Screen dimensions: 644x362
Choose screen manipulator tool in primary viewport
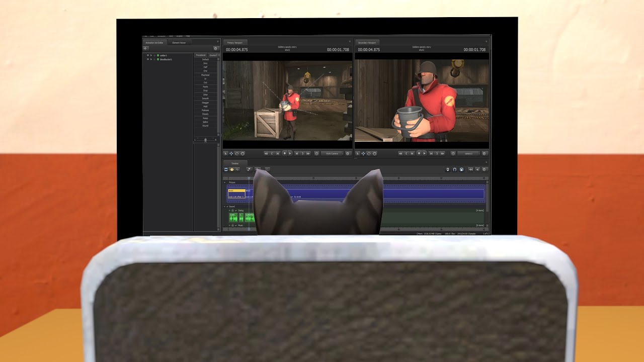click(x=243, y=153)
